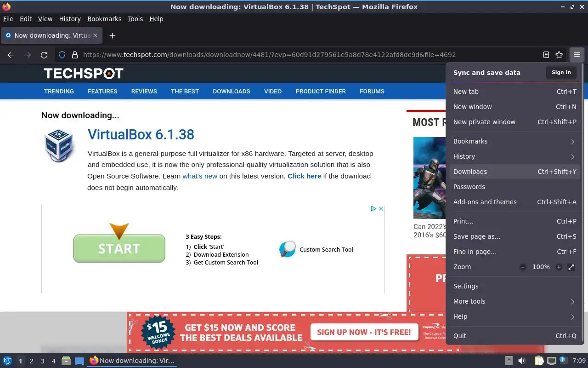Reload the current page
588x368 pixels.
click(x=44, y=55)
